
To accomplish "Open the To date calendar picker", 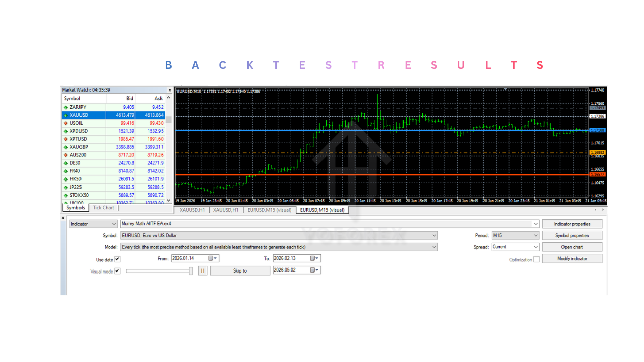I will [315, 258].
